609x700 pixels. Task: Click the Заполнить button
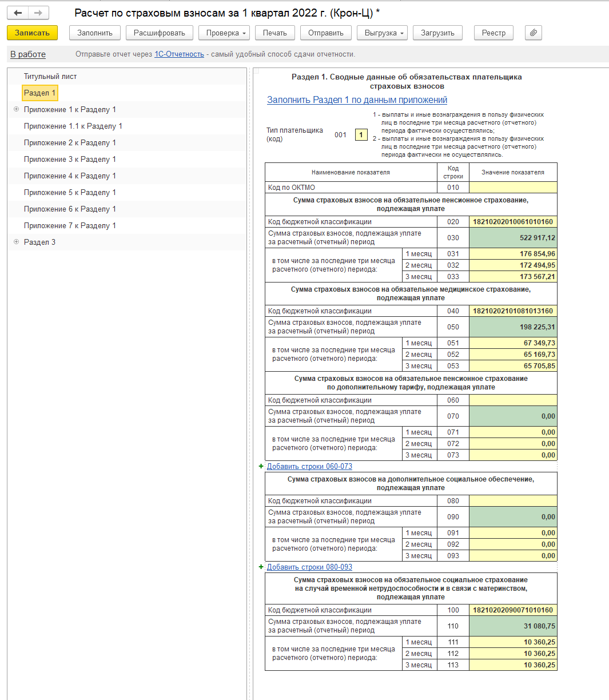pyautogui.click(x=95, y=33)
